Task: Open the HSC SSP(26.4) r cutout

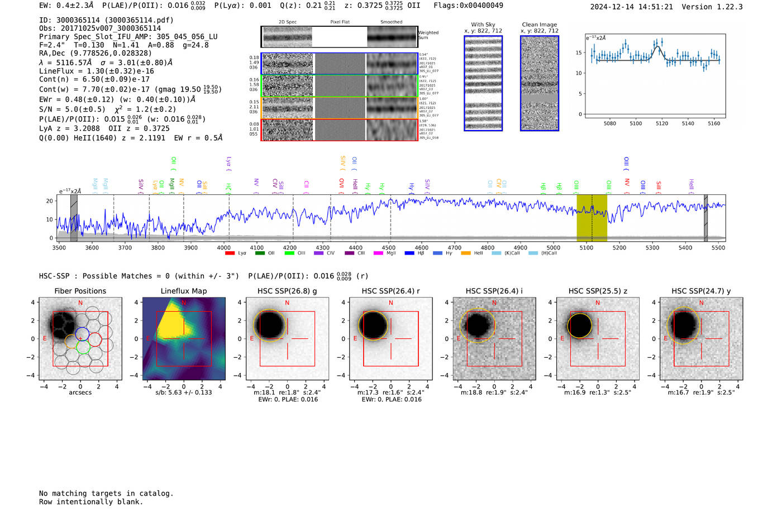Action: [391, 339]
